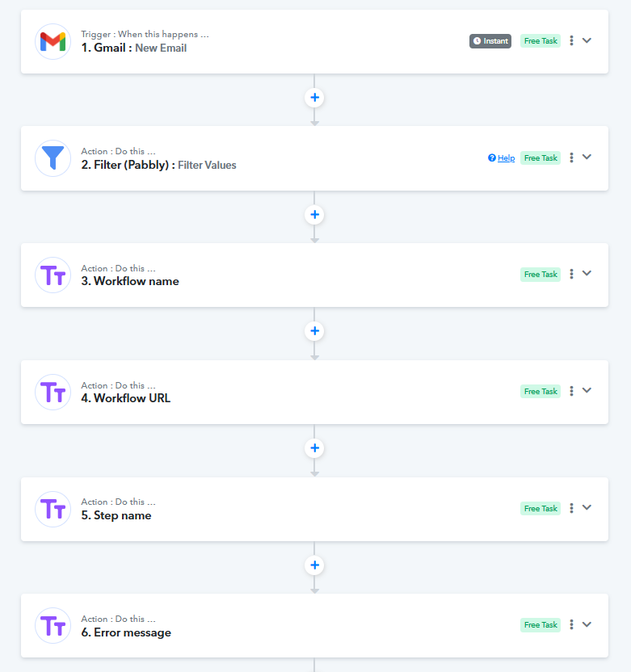The image size is (631, 672).
Task: Open three-dot menu on Filter (Pabbly) step
Action: [x=571, y=157]
